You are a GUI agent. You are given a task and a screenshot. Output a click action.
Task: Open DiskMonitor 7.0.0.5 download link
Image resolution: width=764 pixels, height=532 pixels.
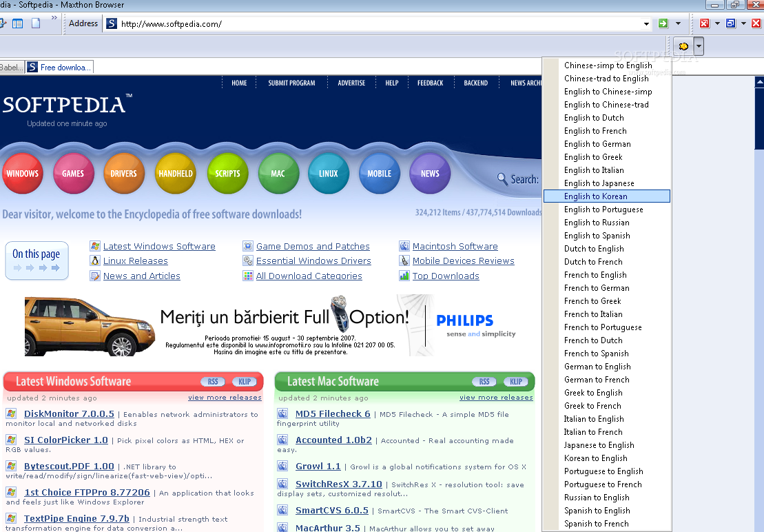coord(69,414)
